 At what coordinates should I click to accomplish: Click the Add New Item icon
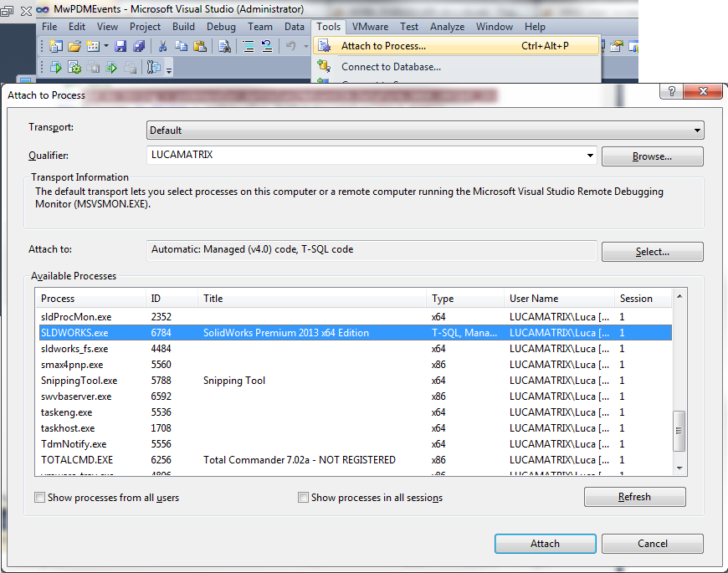pyautogui.click(x=94, y=46)
